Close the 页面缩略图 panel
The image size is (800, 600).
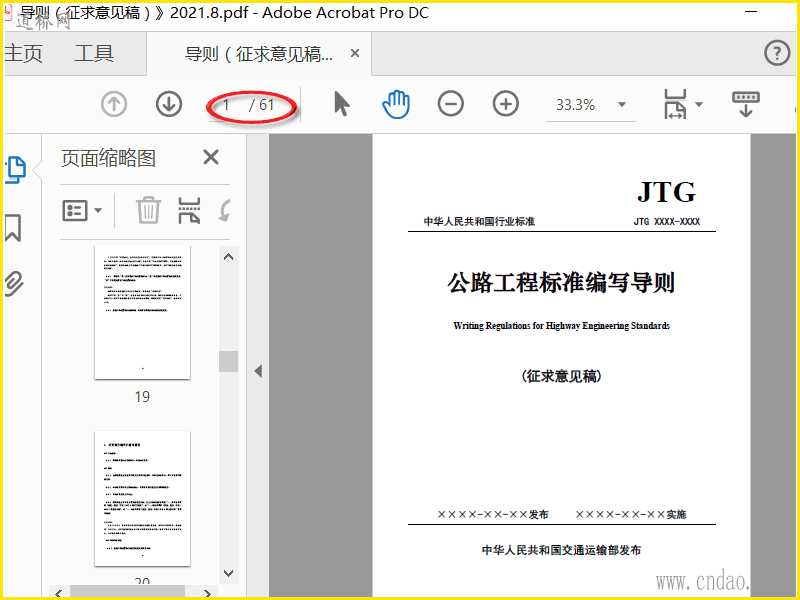click(211, 157)
